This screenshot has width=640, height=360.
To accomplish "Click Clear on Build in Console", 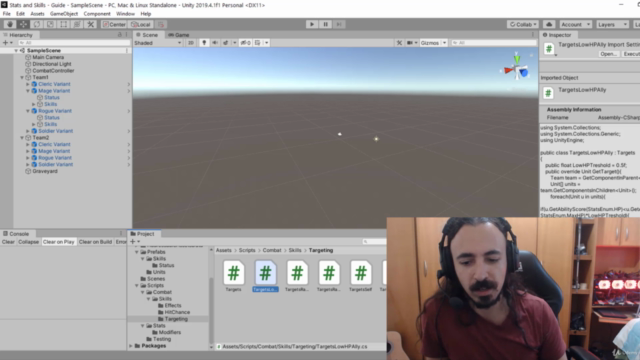I will [x=95, y=242].
